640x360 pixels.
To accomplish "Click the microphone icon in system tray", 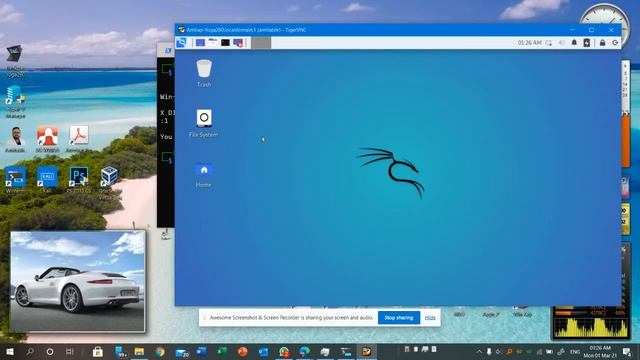I will (489, 351).
